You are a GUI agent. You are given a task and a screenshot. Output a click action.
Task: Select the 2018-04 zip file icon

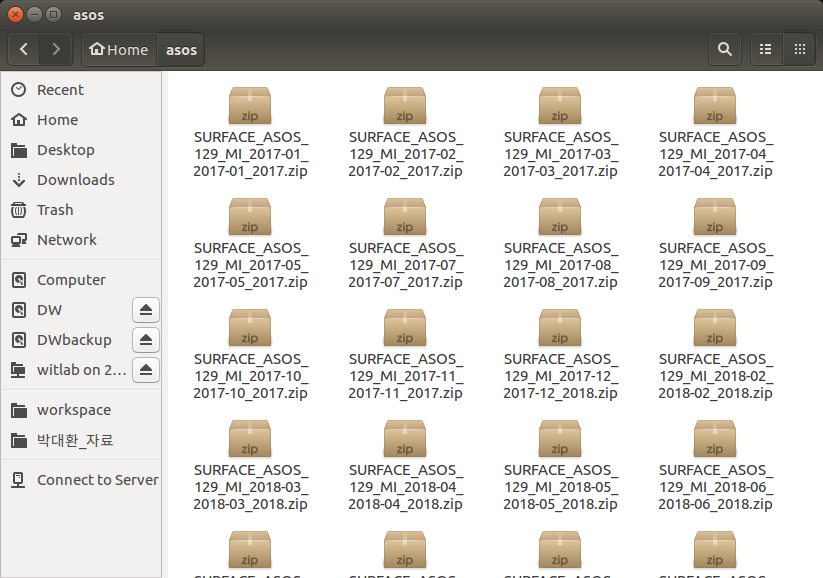405,438
